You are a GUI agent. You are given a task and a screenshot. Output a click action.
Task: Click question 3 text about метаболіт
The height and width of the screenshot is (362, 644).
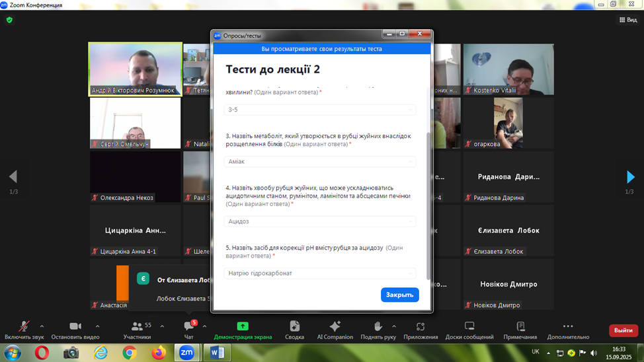tap(318, 140)
